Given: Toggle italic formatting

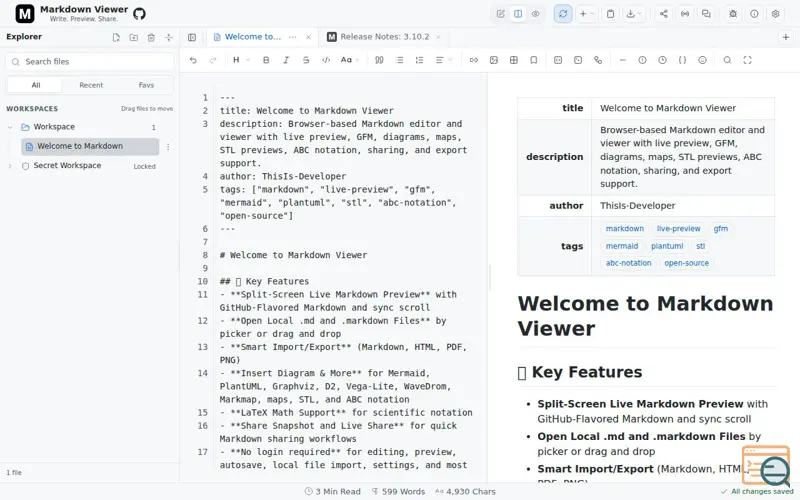Looking at the screenshot, I should click(x=286, y=60).
